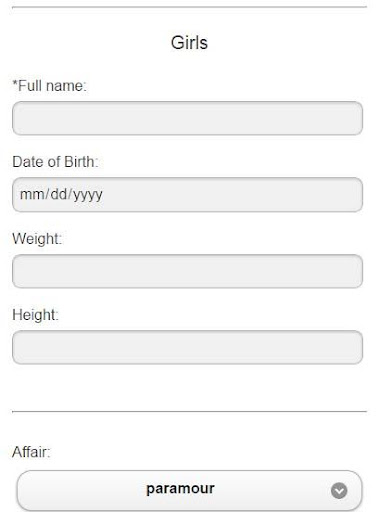The image size is (379, 512).
Task: Select the mm month segment
Action: point(32,194)
